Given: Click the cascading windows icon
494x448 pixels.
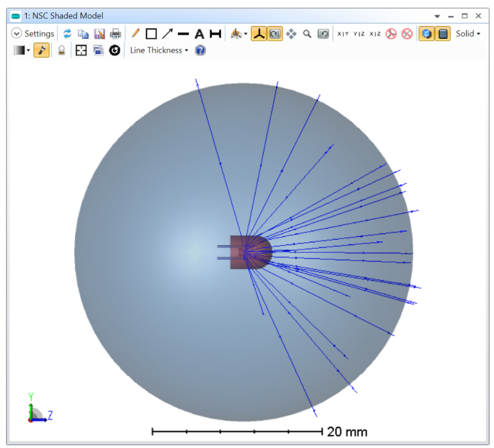Looking at the screenshot, I should 98,50.
